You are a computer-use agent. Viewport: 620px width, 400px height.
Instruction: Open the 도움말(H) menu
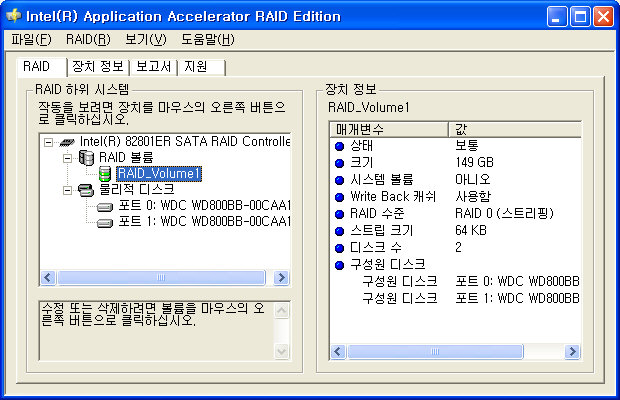(x=208, y=40)
